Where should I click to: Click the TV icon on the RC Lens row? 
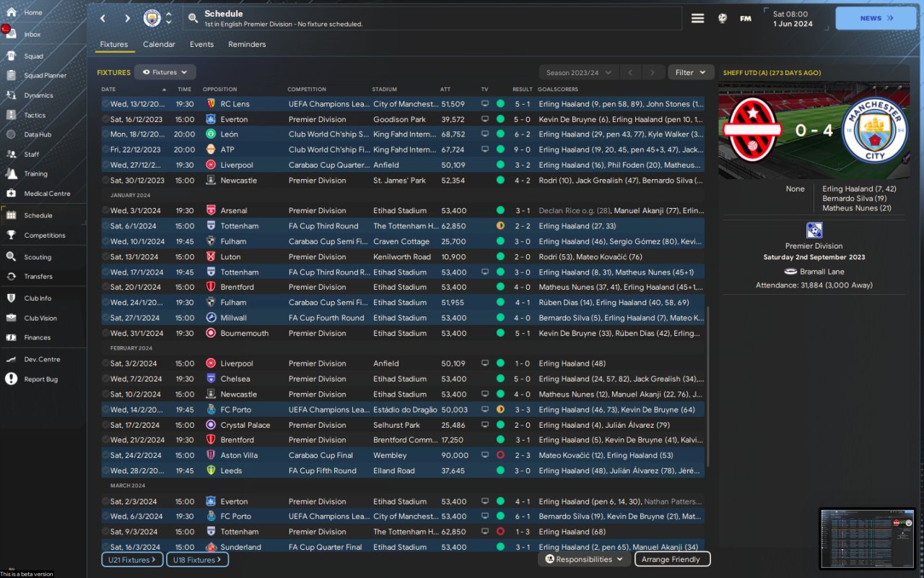point(485,104)
